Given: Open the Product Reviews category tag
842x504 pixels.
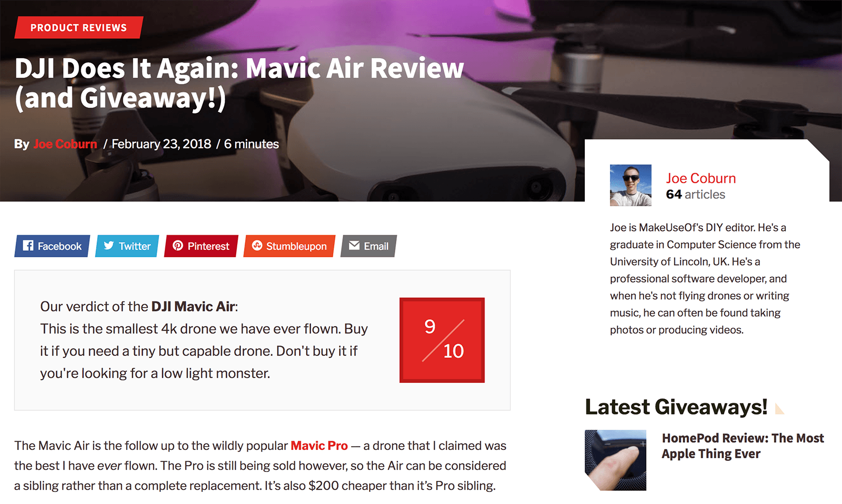Looking at the screenshot, I should (x=79, y=27).
